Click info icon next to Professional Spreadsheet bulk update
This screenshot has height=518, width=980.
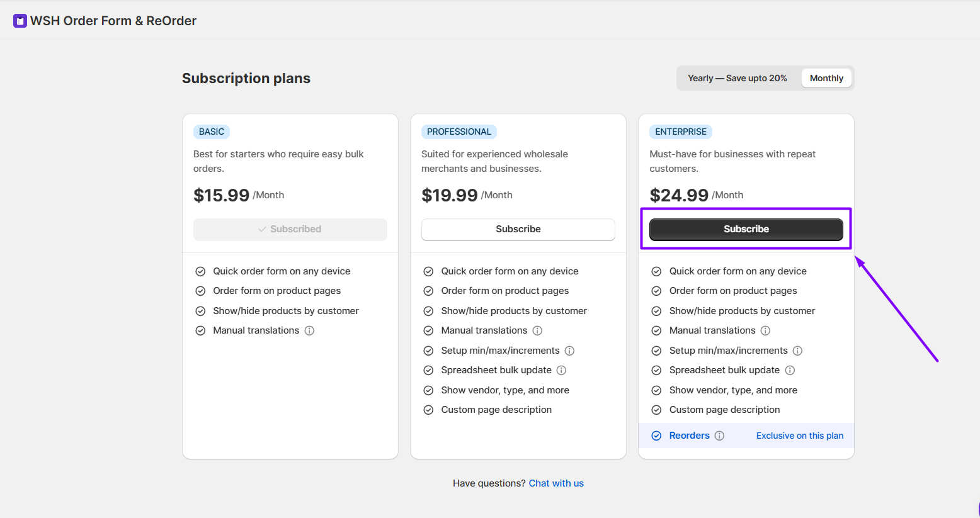[x=561, y=370]
